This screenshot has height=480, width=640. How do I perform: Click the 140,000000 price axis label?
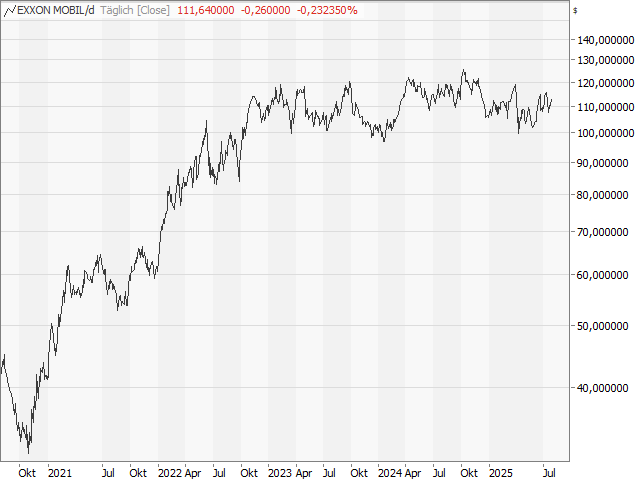point(606,40)
